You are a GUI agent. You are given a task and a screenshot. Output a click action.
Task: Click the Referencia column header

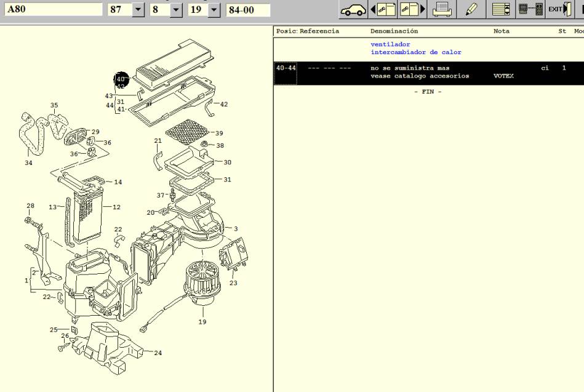[319, 31]
